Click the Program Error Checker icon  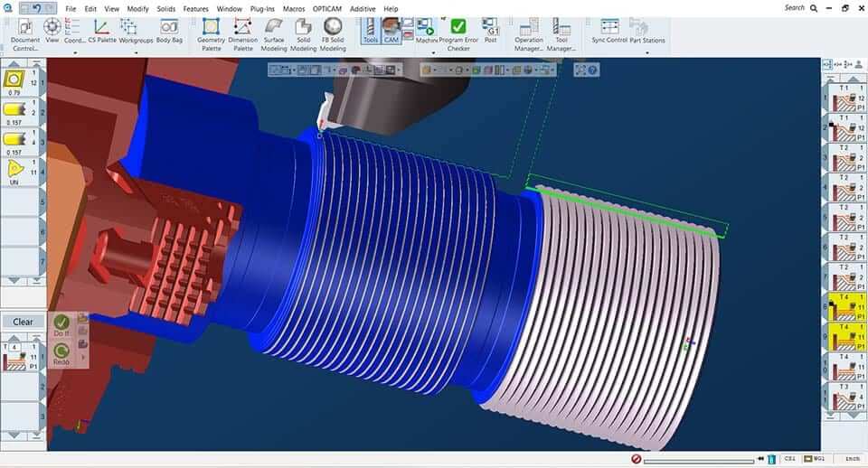point(458,33)
